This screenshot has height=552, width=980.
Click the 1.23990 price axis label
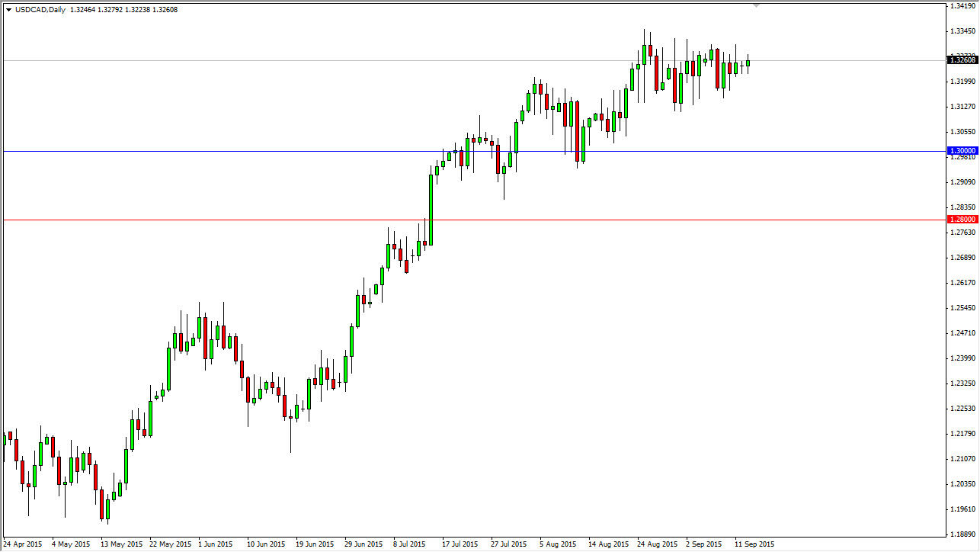point(963,358)
